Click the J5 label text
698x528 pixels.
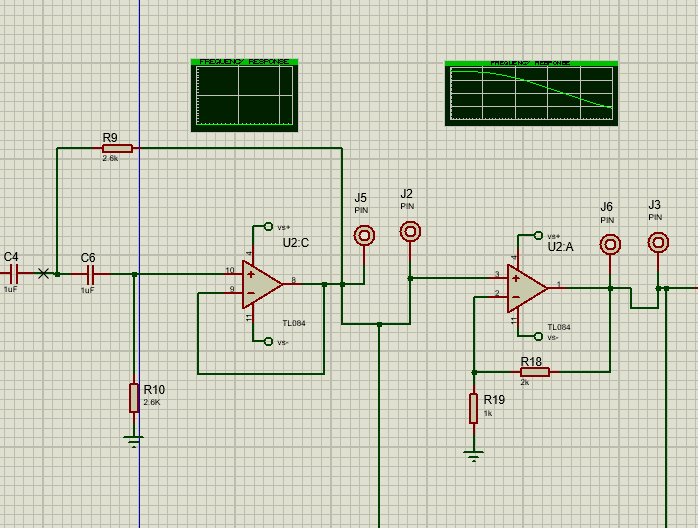[361, 198]
